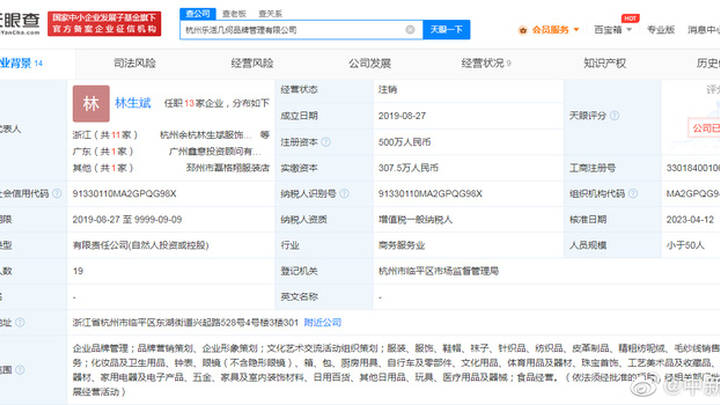Switch to the 查关系 search tab
This screenshot has height=405, width=720.
click(x=270, y=14)
